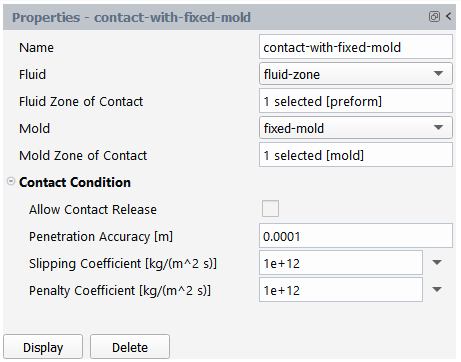Click the Allow Contact Release label

point(93,209)
